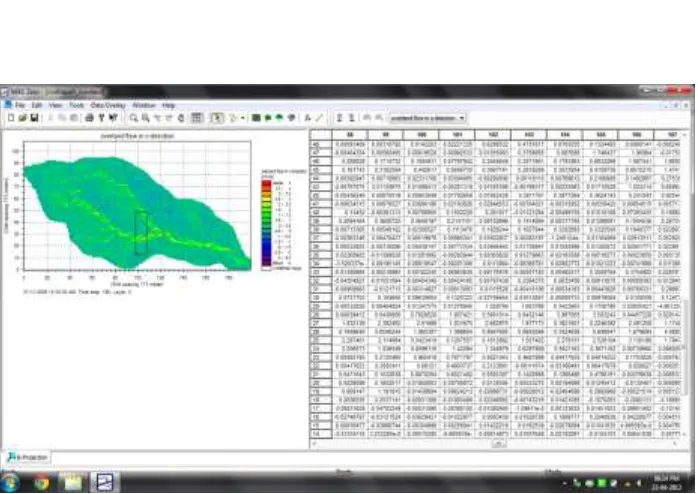Viewport: 698px width, 494px height.
Task: Open the Windows Start button
Action: click(10, 482)
